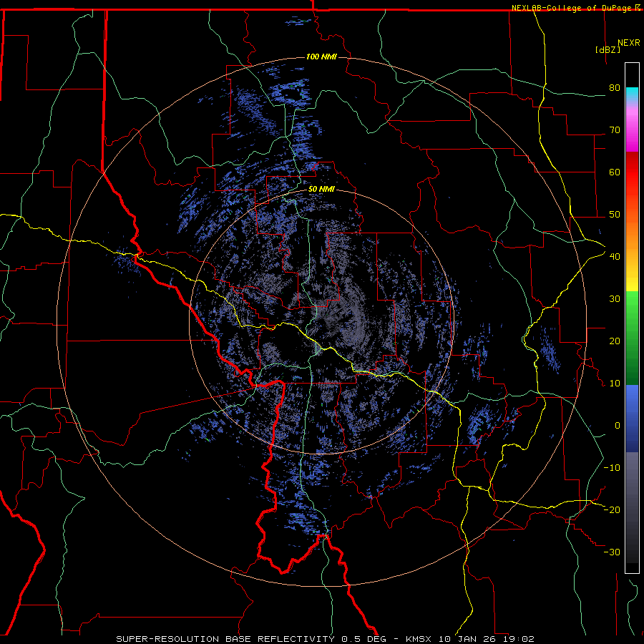
Task: Select the 100 NMI range ring label
Action: point(321,57)
